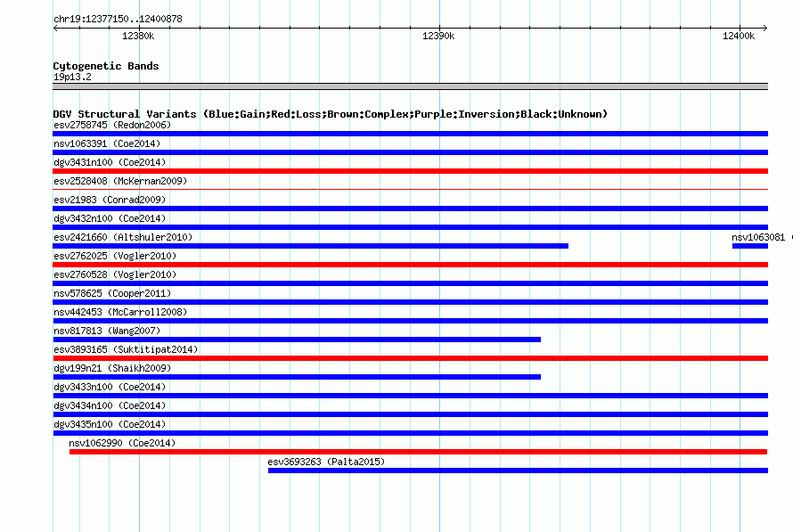Select the thin red line for esv2528408

point(410,190)
